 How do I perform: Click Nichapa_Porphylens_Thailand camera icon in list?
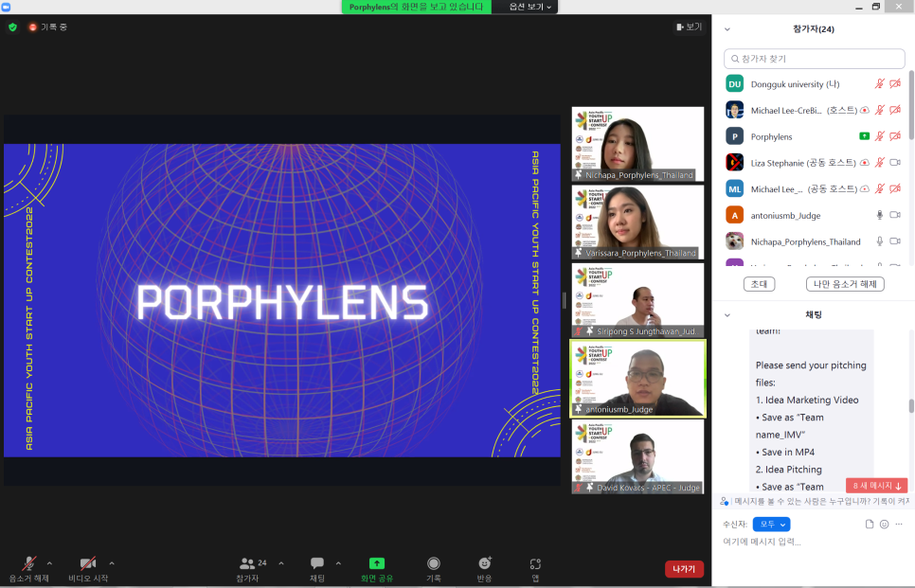pos(895,241)
